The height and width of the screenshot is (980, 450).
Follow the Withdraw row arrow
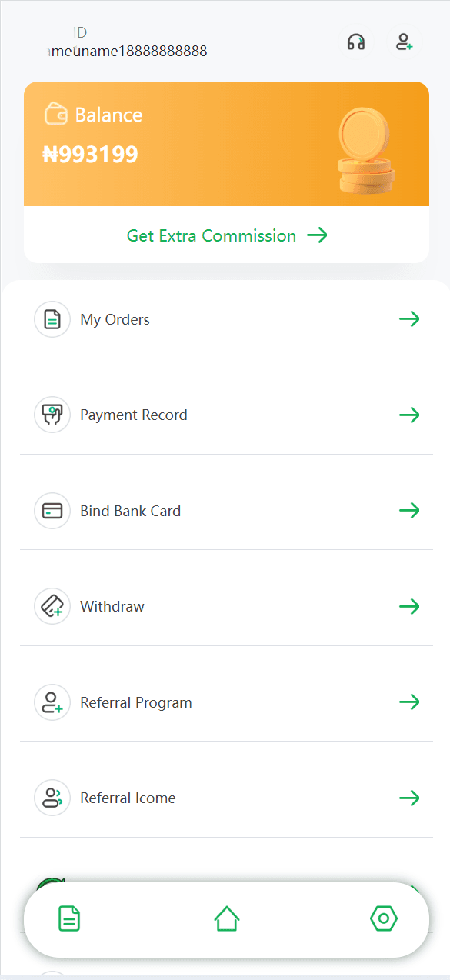click(409, 607)
